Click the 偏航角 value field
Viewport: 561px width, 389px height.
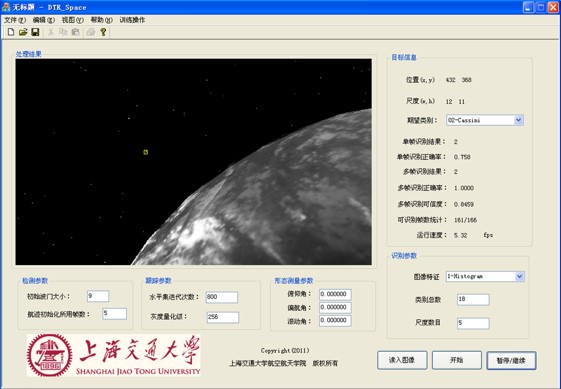[335, 307]
